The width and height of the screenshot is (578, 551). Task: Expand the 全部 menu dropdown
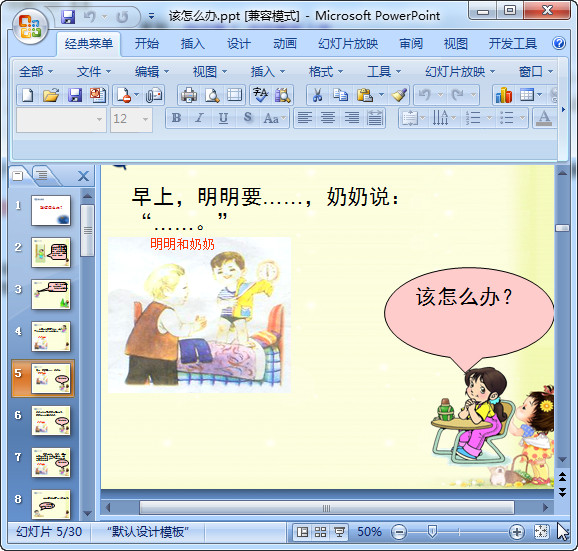pos(36,72)
